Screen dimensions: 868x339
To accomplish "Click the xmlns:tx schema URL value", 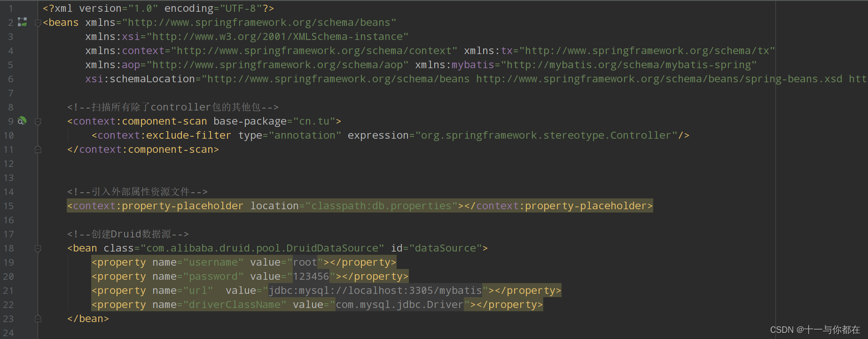I will 647,51.
